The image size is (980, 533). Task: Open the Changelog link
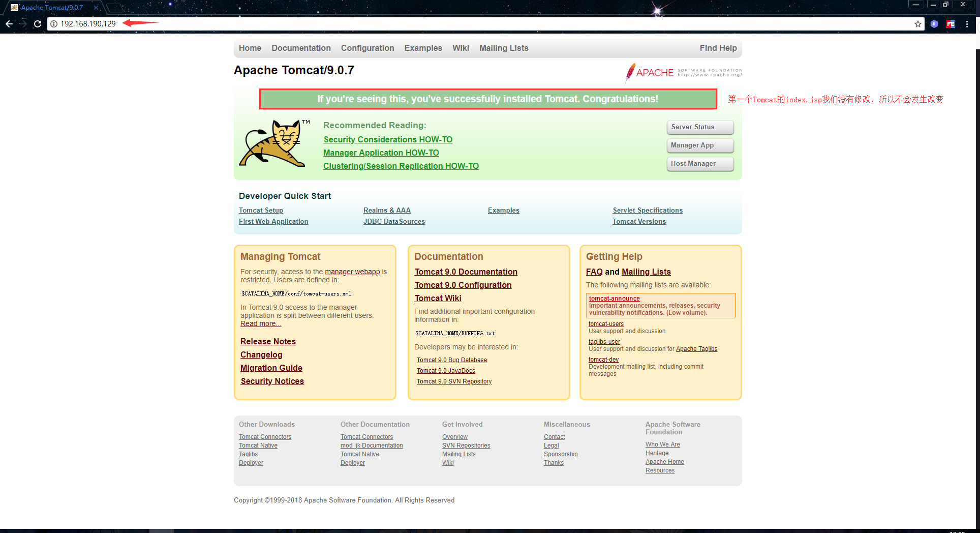261,354
